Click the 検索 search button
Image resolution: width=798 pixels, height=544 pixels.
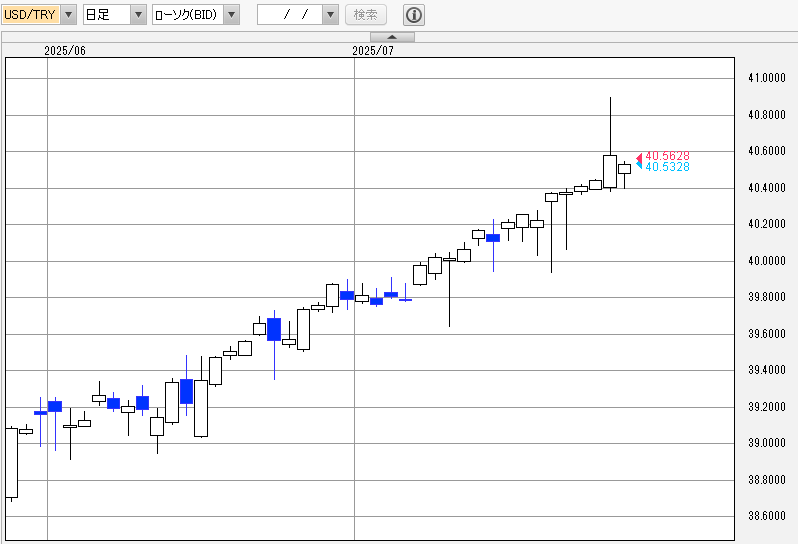pos(366,15)
